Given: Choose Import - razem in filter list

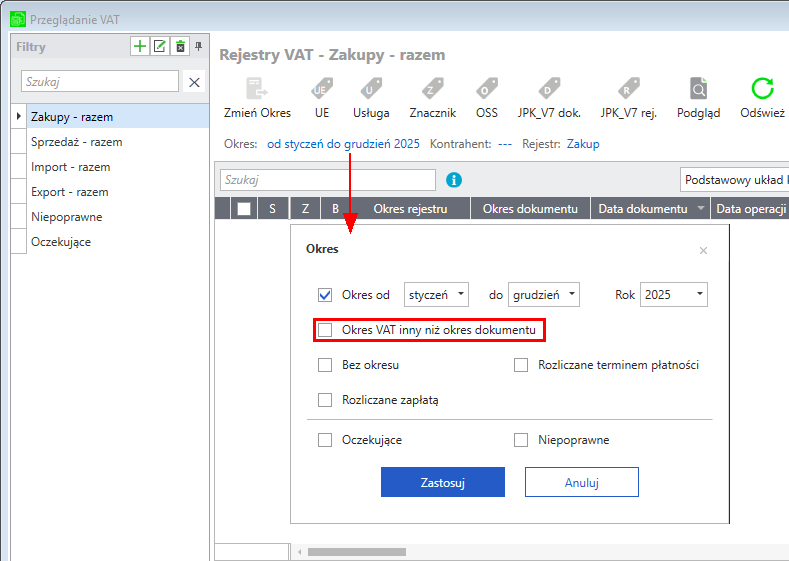Looking at the screenshot, I should 70,167.
